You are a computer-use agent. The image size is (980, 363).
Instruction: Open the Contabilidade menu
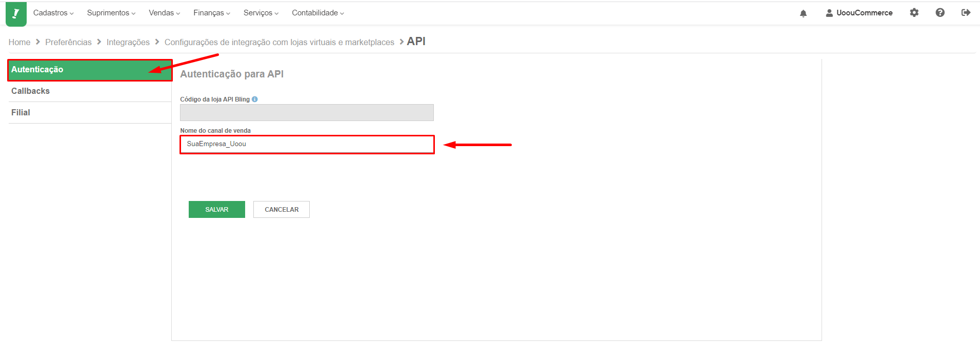coord(318,13)
